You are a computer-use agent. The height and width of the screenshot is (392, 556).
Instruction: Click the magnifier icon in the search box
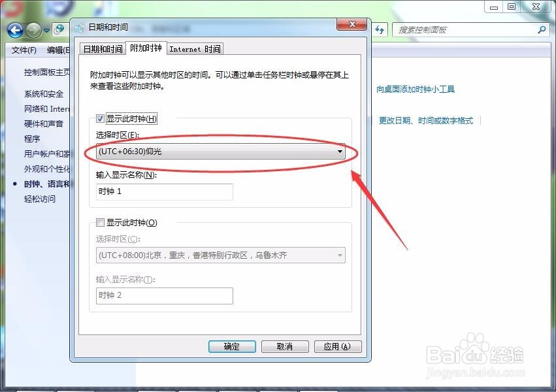pyautogui.click(x=542, y=29)
